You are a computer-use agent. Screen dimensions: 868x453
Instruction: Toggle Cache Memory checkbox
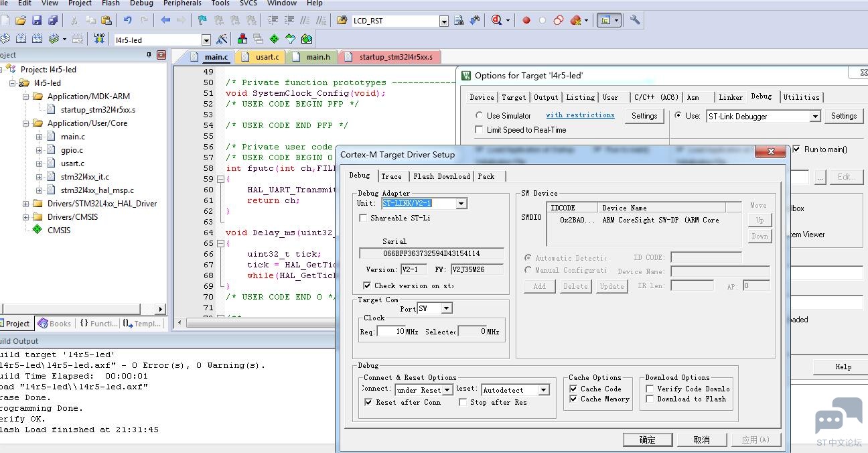click(x=573, y=399)
